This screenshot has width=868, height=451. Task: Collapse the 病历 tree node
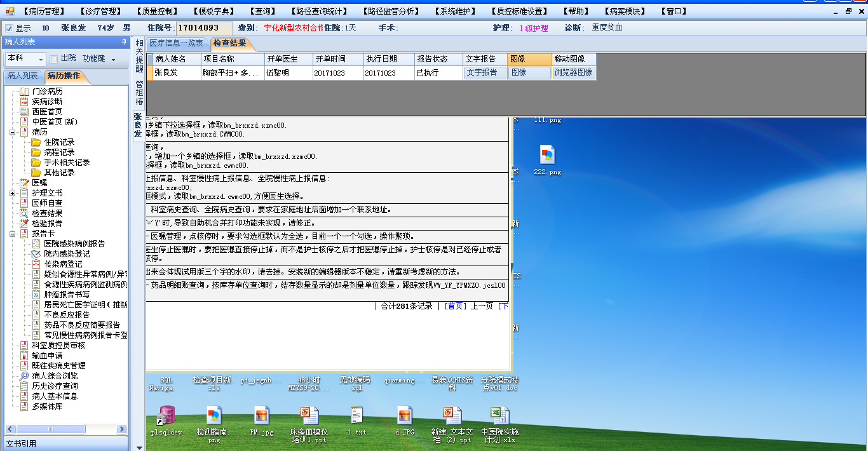click(x=12, y=132)
